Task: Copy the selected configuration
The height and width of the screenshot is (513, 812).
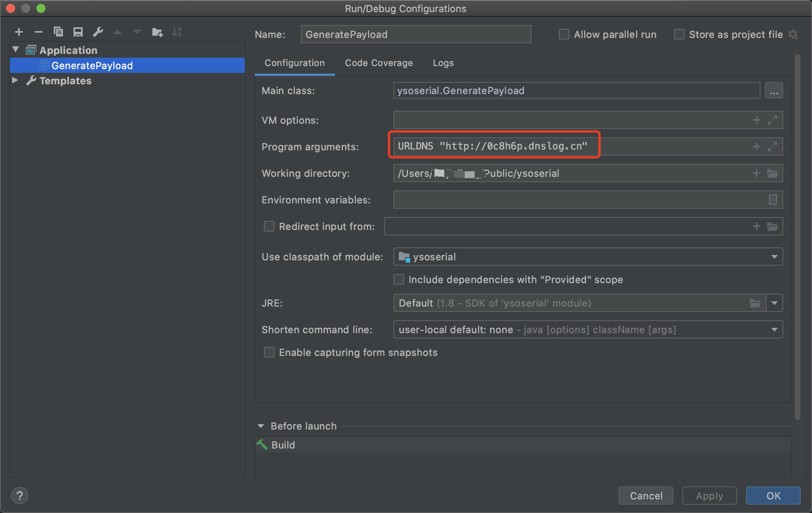Action: [58, 32]
